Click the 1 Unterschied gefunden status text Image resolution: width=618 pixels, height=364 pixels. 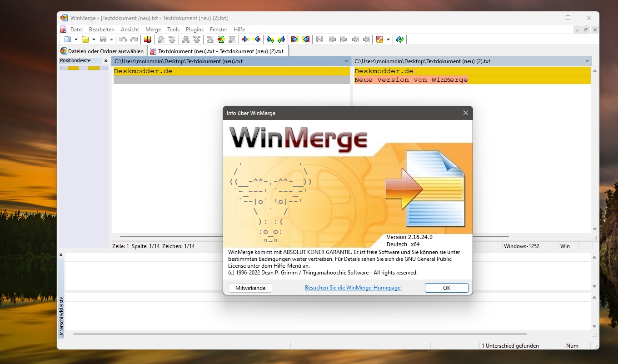[x=510, y=345]
